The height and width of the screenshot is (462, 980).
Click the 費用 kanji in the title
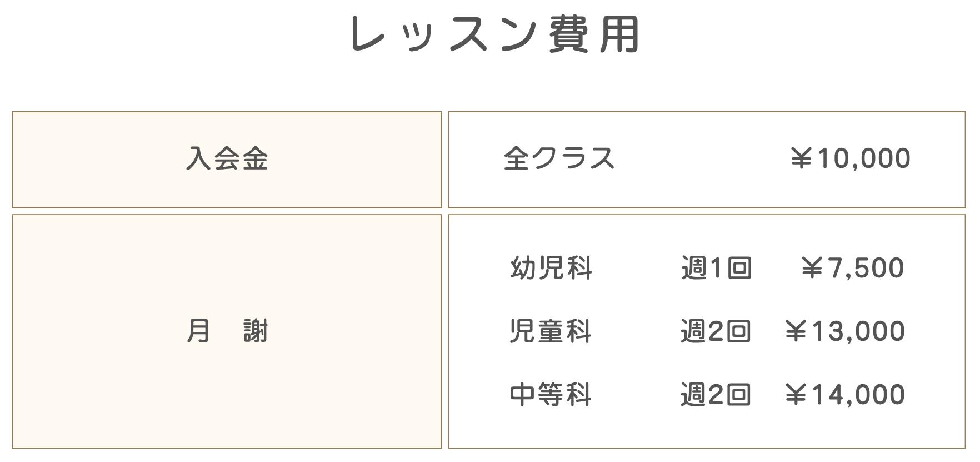coord(594,34)
